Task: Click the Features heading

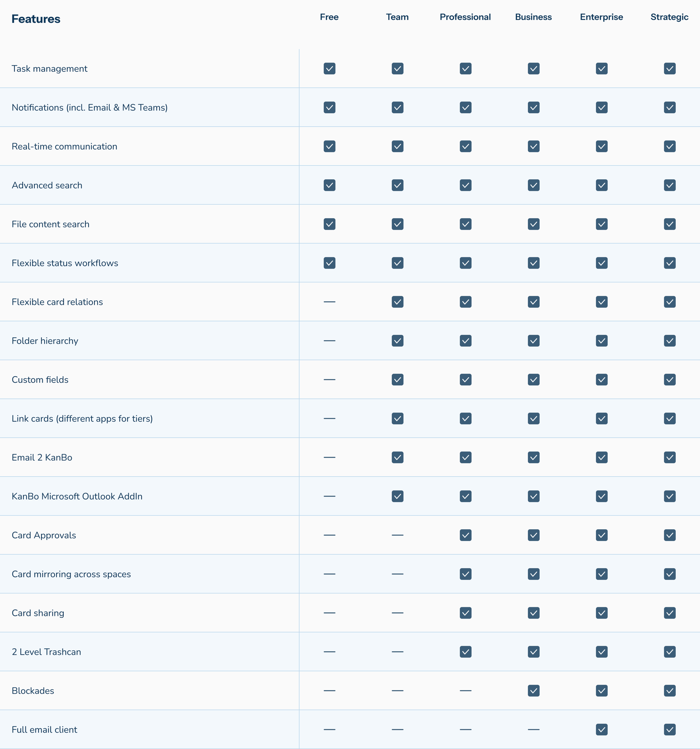Action: tap(36, 19)
